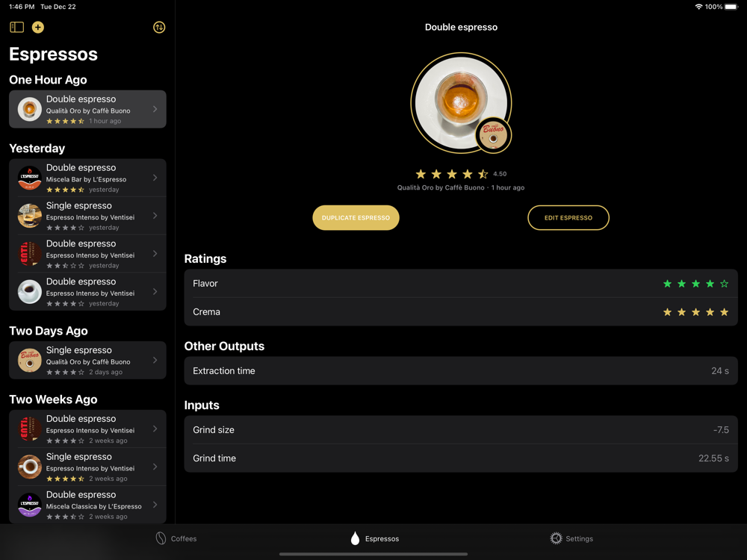The width and height of the screenshot is (747, 560).
Task: Set Crema rating to third gold star
Action: click(x=695, y=312)
